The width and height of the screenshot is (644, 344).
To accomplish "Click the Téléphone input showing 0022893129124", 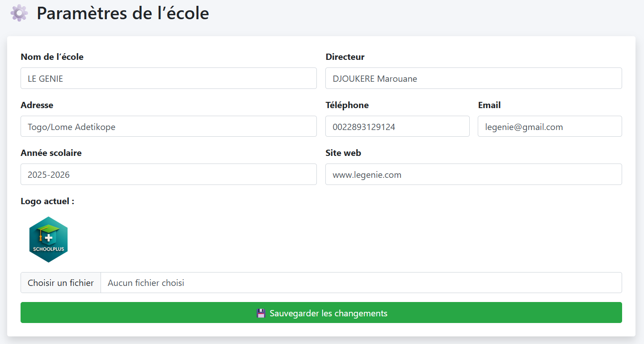I will 397,126.
